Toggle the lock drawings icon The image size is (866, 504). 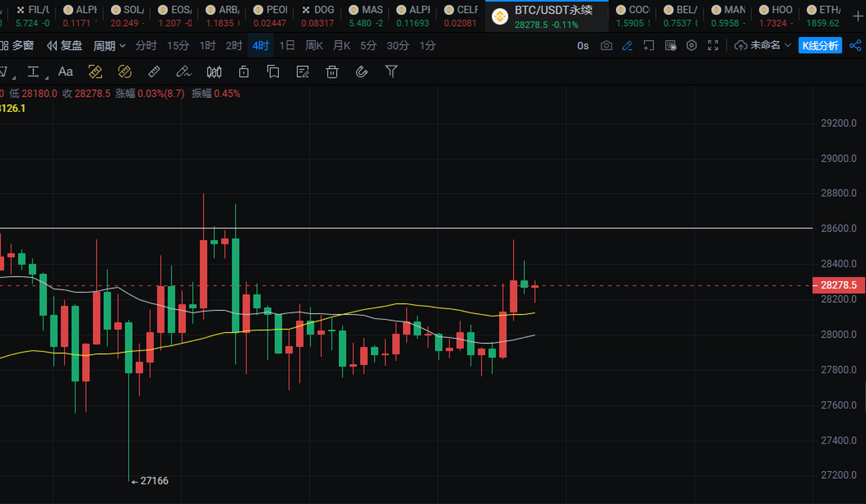click(x=244, y=72)
